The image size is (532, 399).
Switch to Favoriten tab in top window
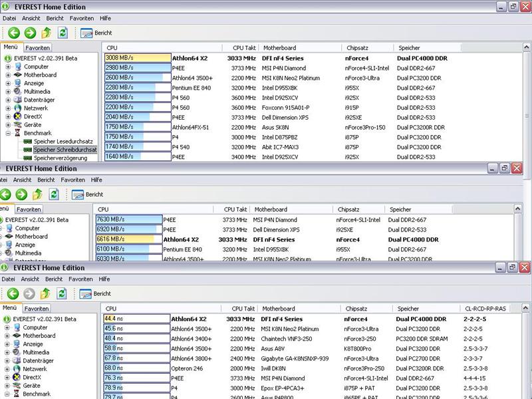coord(38,48)
